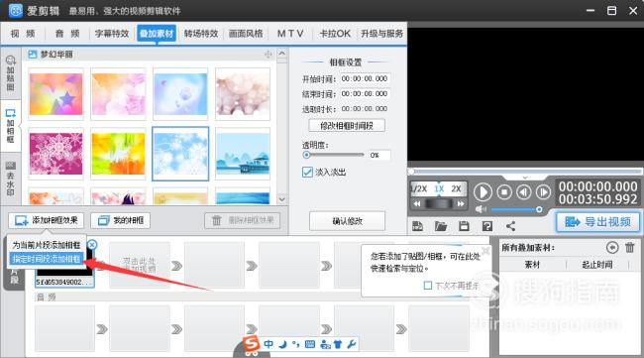Viewport: 644px width, 358px height.
Task: Select the 1X playback speed
Action: pyautogui.click(x=439, y=188)
